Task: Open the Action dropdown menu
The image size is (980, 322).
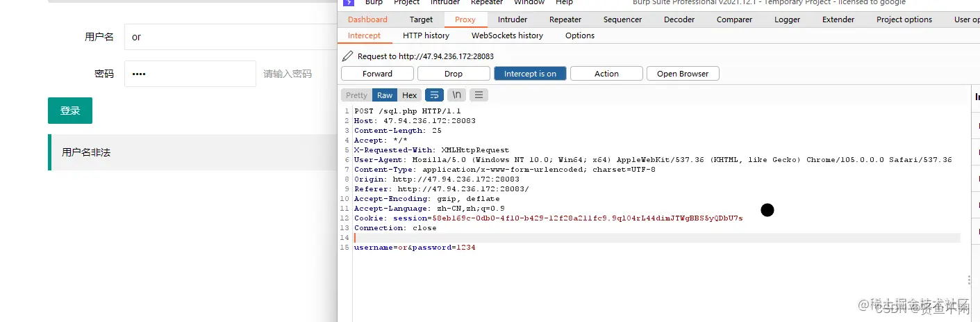Action: pyautogui.click(x=606, y=74)
